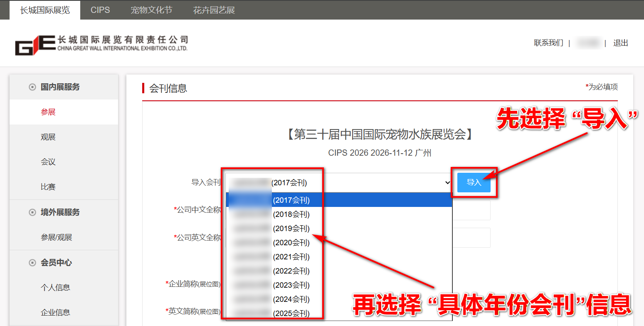Choose the 2025会刊 option

click(339, 314)
